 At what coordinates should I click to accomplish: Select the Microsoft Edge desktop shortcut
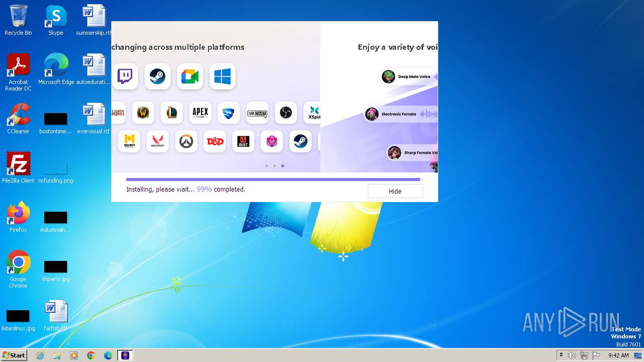pos(56,69)
